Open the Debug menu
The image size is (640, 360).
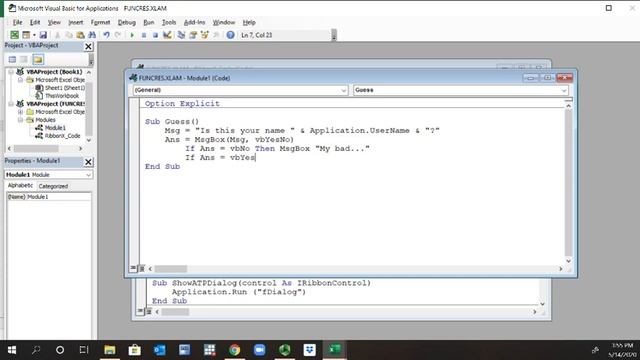pos(127,22)
